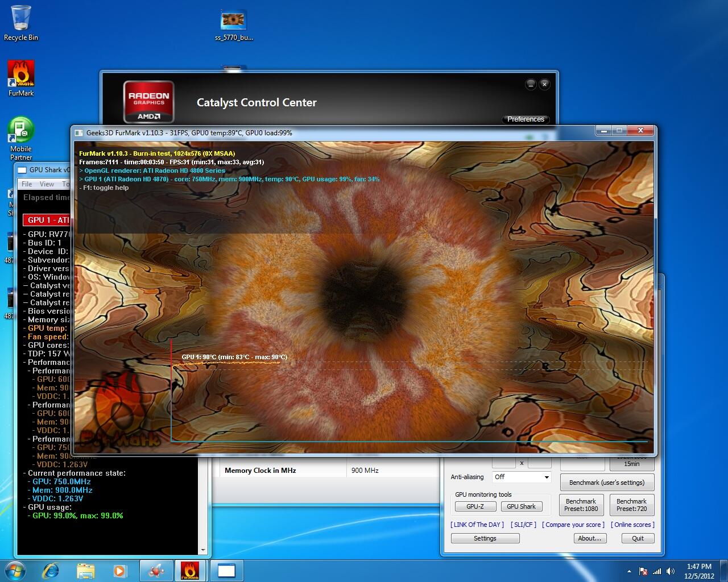The height and width of the screenshot is (582, 728).
Task: Open the Recycle Bin desktop icon
Action: click(x=21, y=23)
